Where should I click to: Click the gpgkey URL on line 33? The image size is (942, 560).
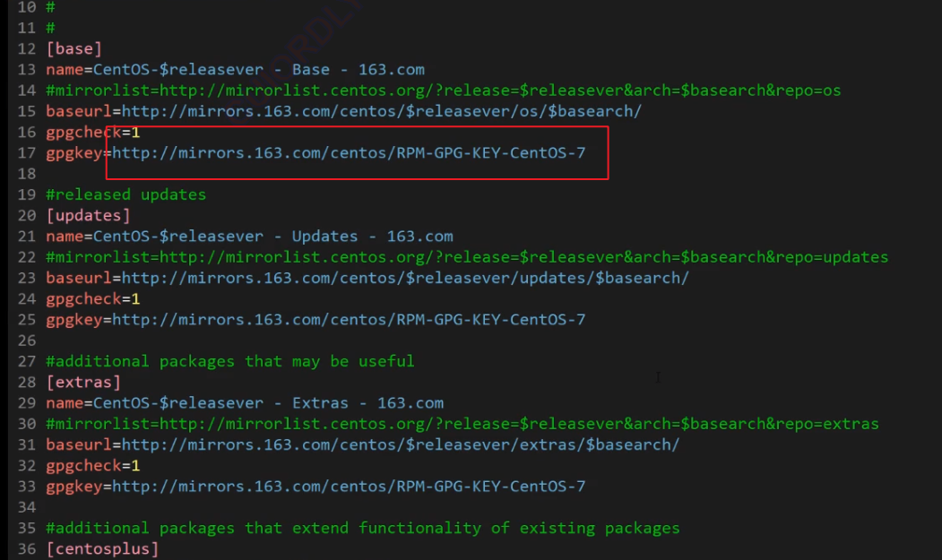click(x=349, y=487)
